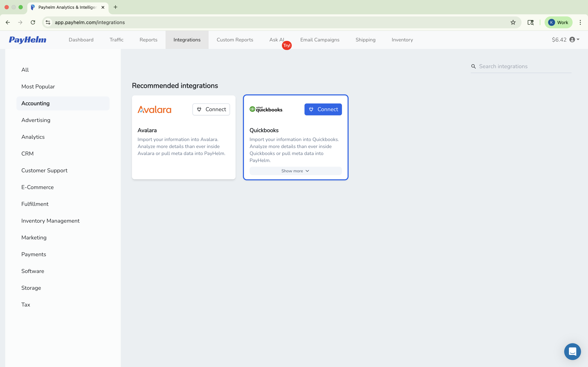Click the search magnifier icon
The height and width of the screenshot is (367, 588).
click(x=473, y=66)
